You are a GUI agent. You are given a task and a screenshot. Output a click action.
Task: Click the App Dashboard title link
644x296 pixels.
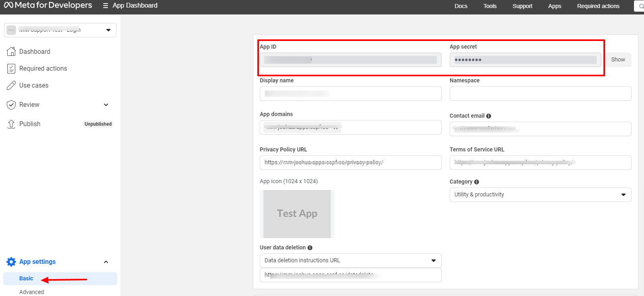[135, 6]
